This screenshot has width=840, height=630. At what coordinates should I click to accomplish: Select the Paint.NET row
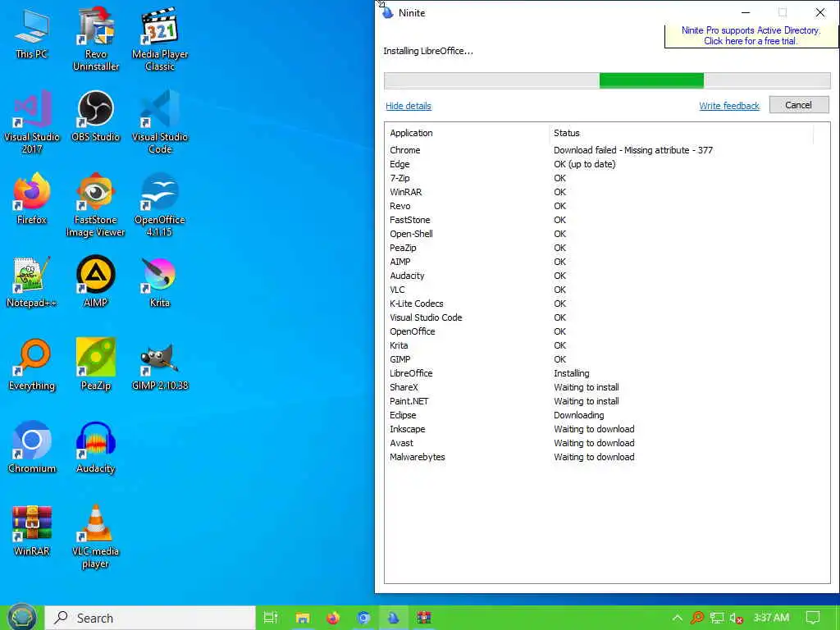pyautogui.click(x=607, y=400)
